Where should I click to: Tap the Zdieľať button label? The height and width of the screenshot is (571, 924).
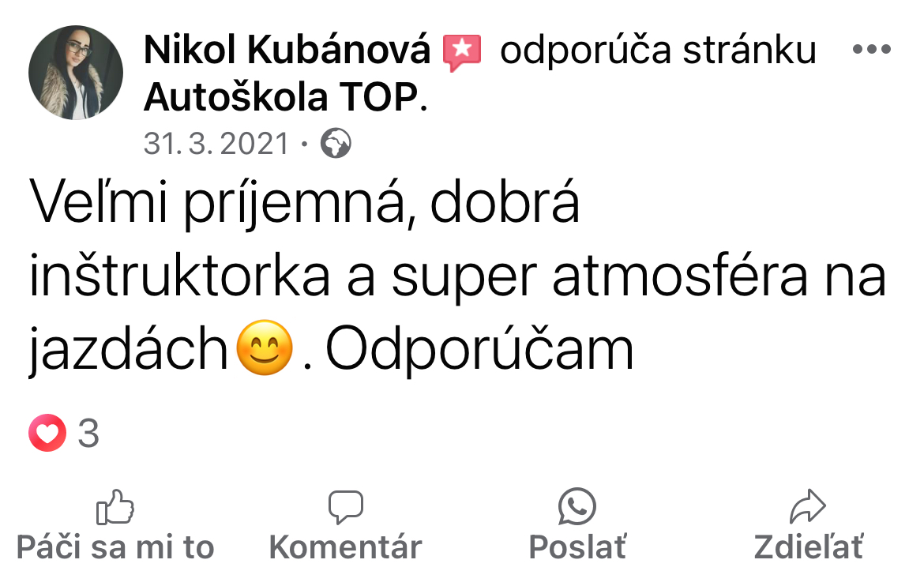coord(809,547)
